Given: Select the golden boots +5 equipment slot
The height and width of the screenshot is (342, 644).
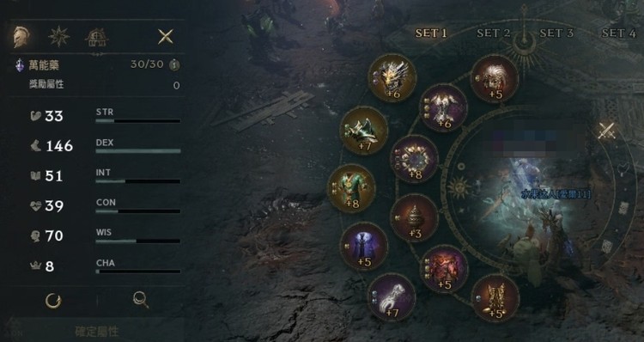Looking at the screenshot, I should pos(495,299).
